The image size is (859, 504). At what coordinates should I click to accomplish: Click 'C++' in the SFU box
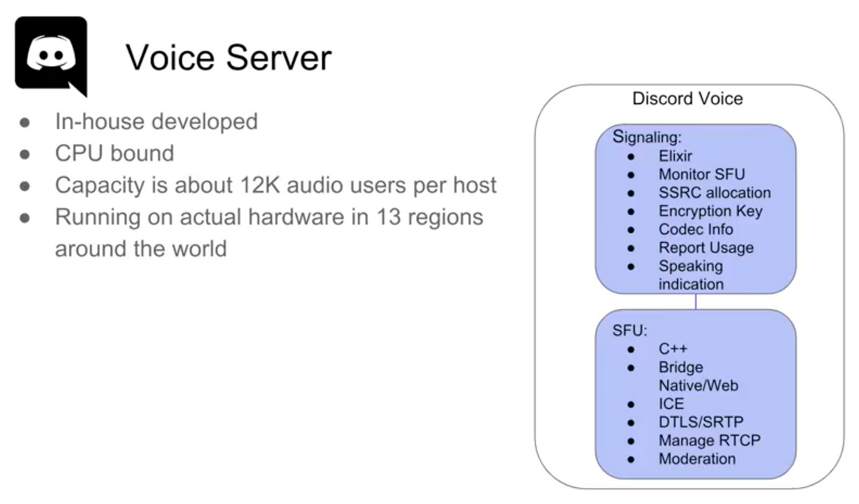point(673,349)
